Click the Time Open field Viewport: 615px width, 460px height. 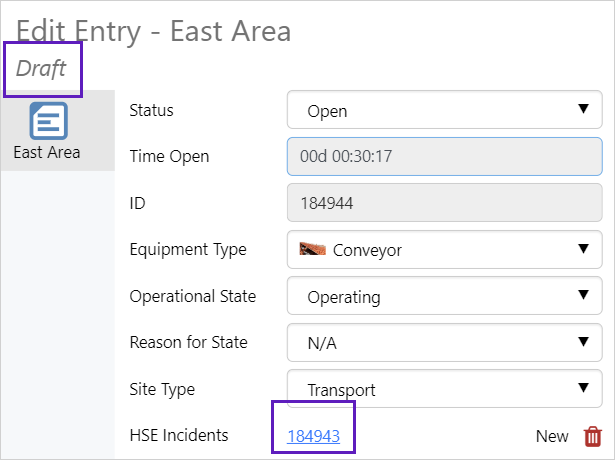[444, 157]
